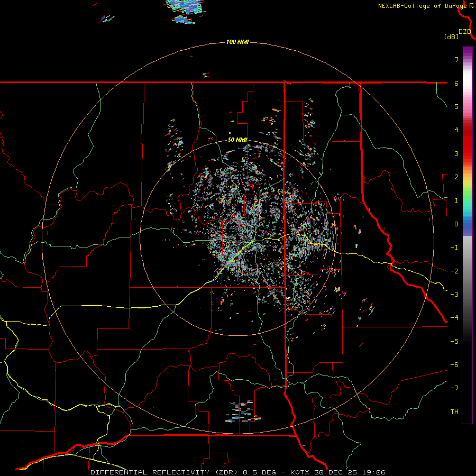This screenshot has width=476, height=476.
Task: Click the positive 5 dB scale label
Action: tap(456, 106)
